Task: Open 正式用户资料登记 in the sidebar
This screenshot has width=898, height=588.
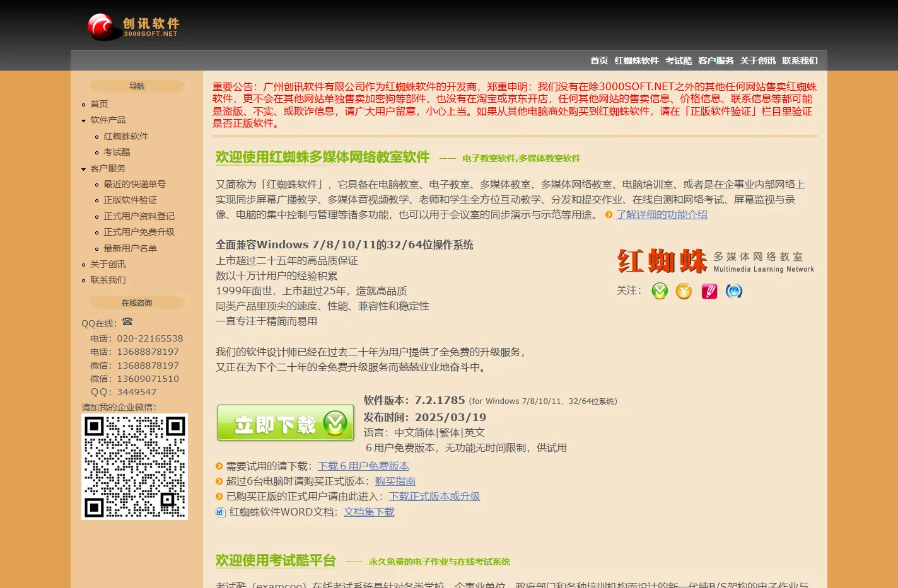Action: tap(139, 216)
